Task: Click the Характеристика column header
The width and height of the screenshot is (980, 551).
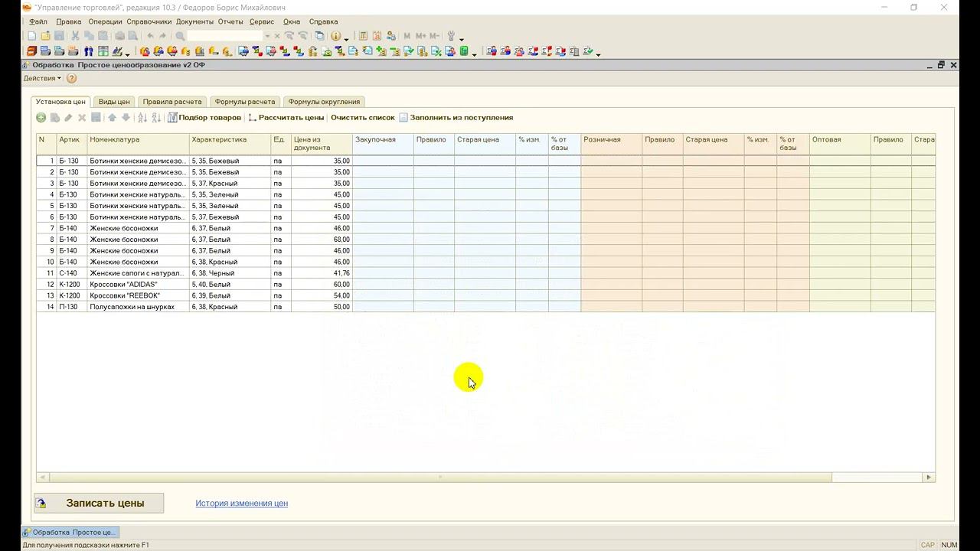Action: coord(230,144)
